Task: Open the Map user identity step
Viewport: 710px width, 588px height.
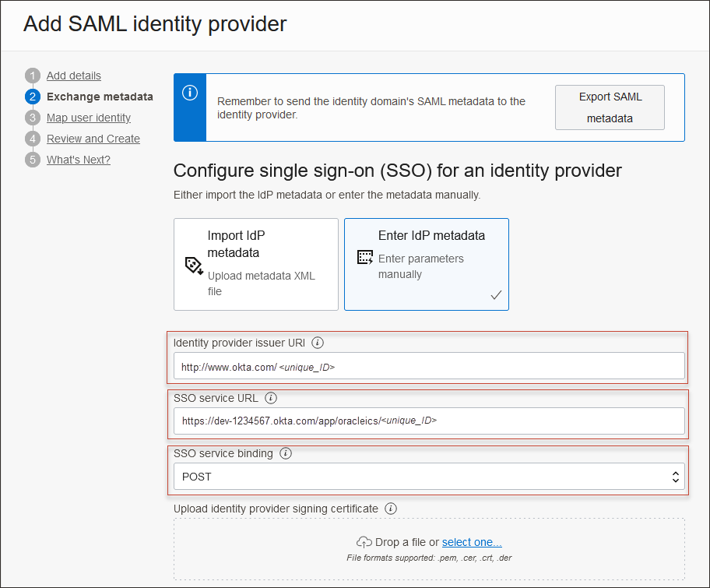Action: pyautogui.click(x=88, y=117)
